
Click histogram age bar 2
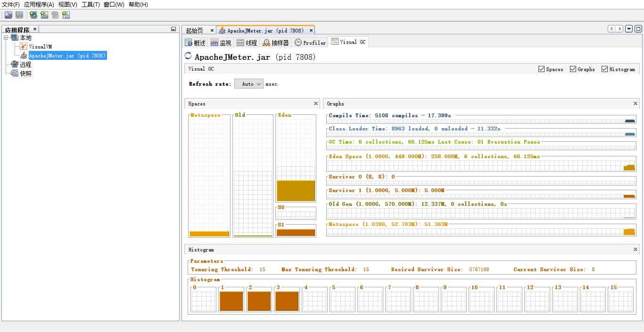(x=259, y=301)
